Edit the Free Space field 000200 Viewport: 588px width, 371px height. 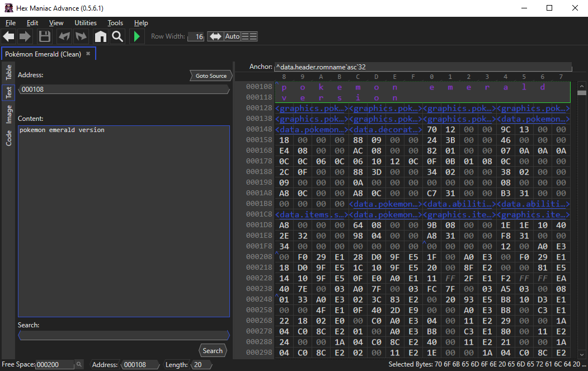(55, 365)
